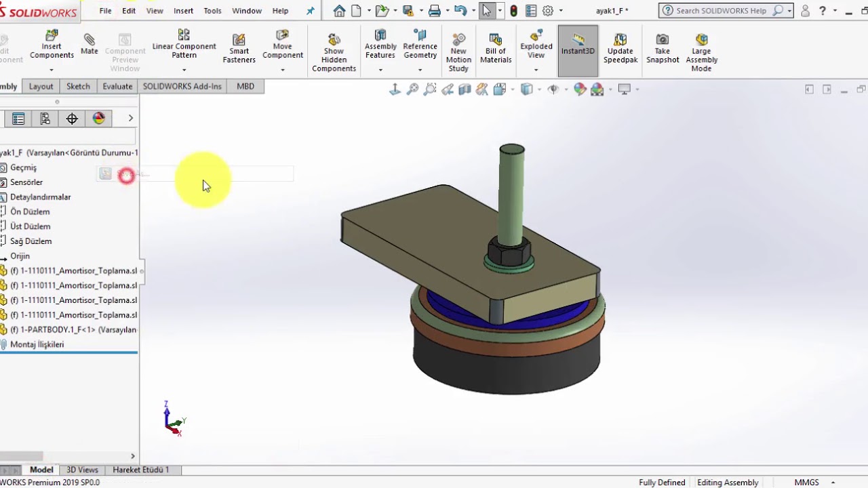Open Assembly Features tool
868x488 pixels.
coord(380,45)
